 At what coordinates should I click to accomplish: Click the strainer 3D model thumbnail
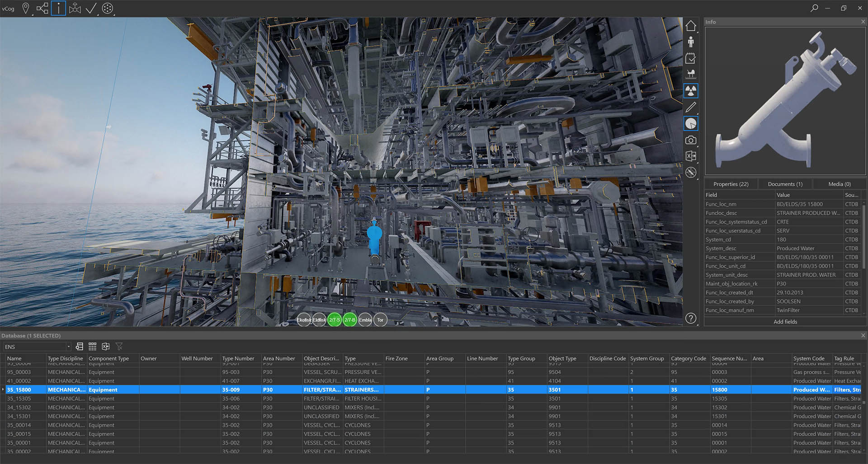(x=785, y=101)
